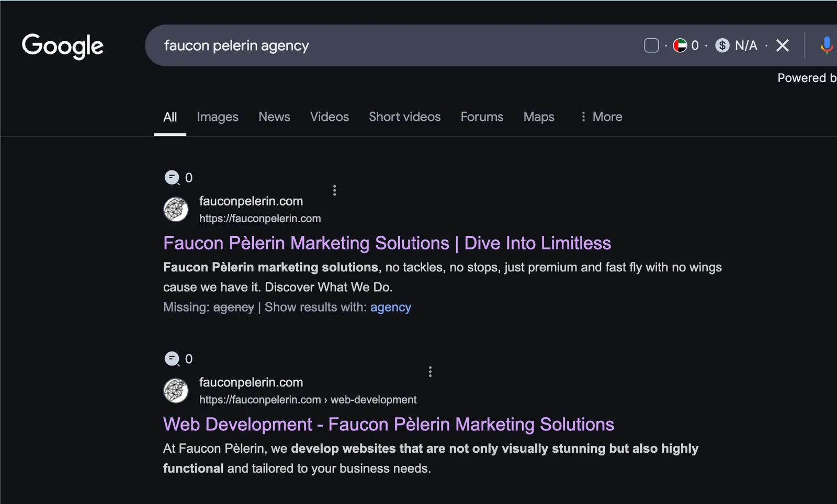This screenshot has width=837, height=504.
Task: Open the Videos tab
Action: [x=330, y=117]
